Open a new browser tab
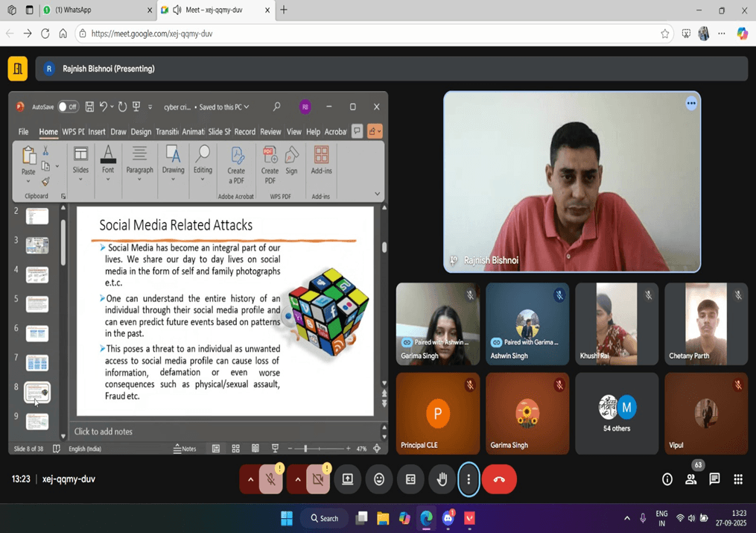756x533 pixels. [x=284, y=10]
